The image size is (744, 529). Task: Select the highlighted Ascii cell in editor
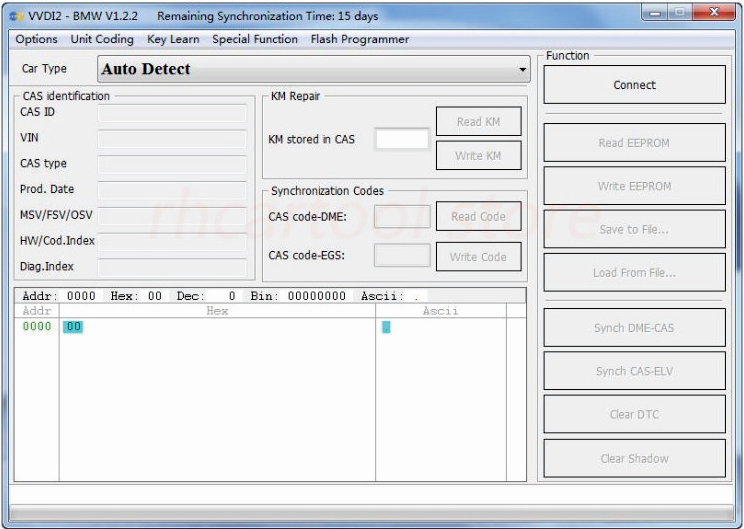click(386, 327)
